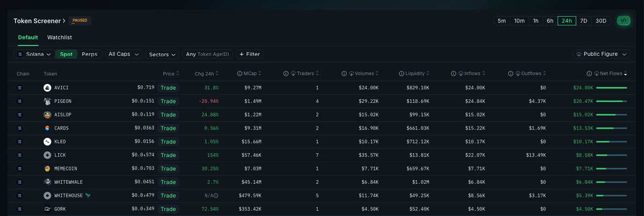Click the MEMECOIN token name
This screenshot has width=644, height=216.
point(65,168)
